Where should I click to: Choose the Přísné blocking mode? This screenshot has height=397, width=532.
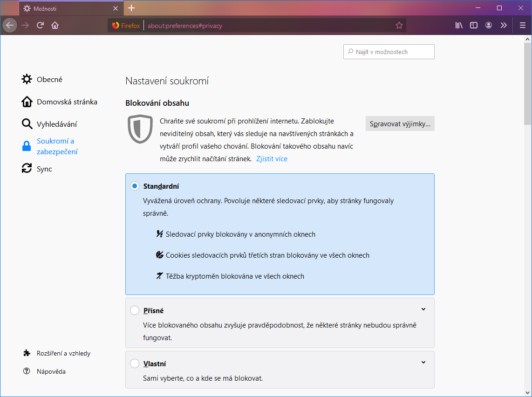[135, 310]
